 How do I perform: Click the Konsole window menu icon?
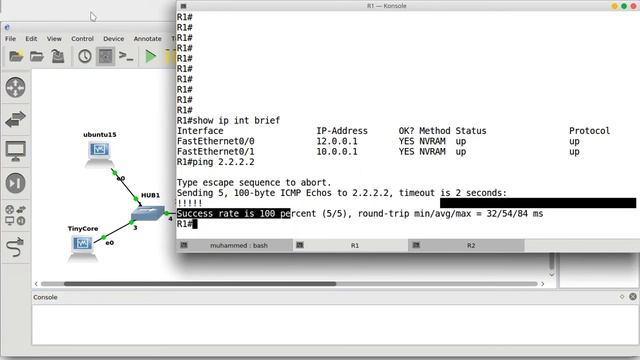[x=183, y=6]
